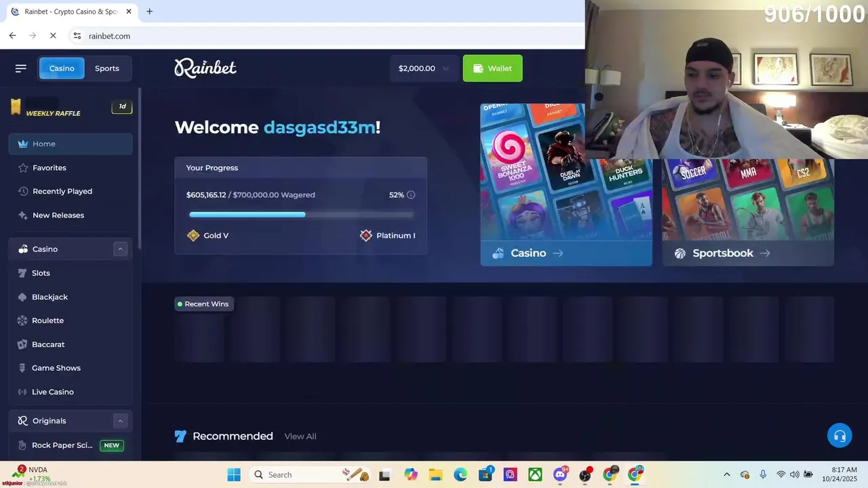Click the wagering progress bar
Image resolution: width=868 pixels, height=488 pixels.
coord(301,214)
